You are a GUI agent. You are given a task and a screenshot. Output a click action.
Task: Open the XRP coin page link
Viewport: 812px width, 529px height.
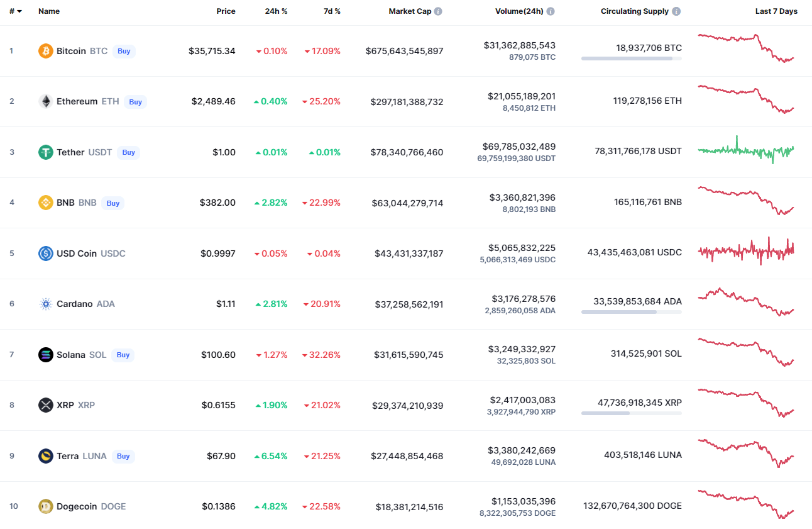[65, 405]
